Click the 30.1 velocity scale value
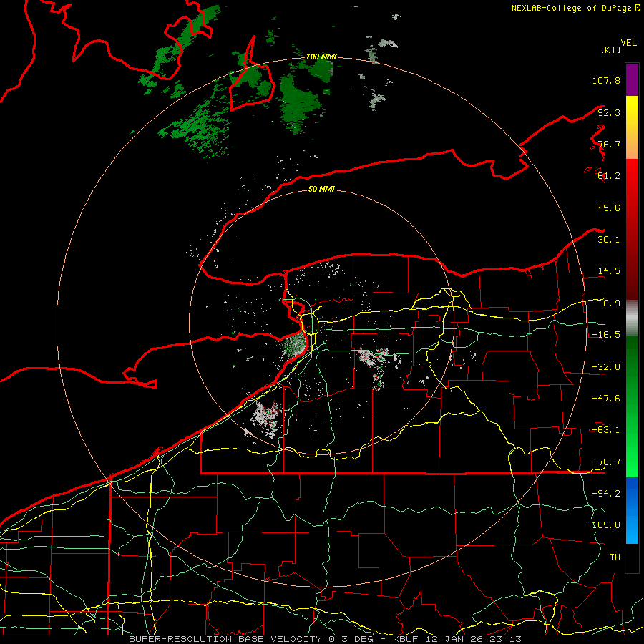The image size is (644, 644). 609,240
